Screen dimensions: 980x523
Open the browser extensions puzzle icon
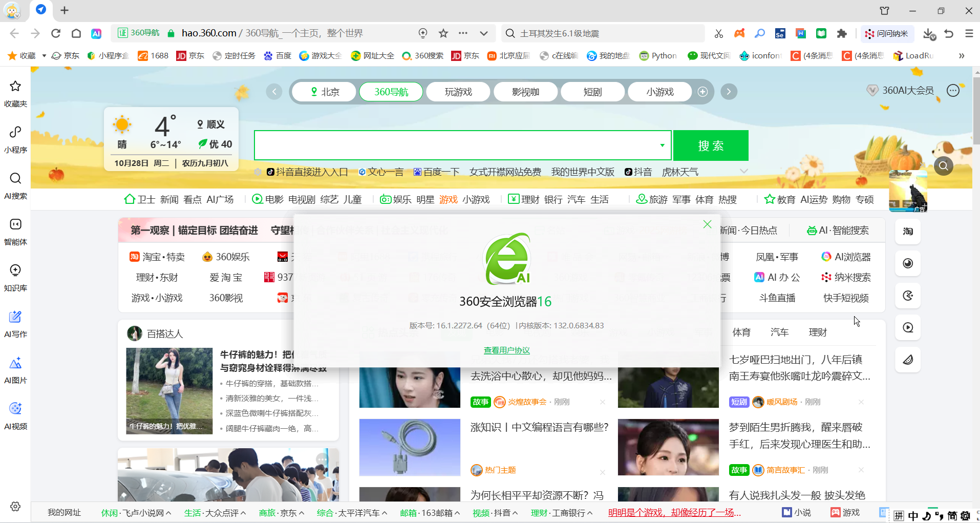click(x=842, y=33)
